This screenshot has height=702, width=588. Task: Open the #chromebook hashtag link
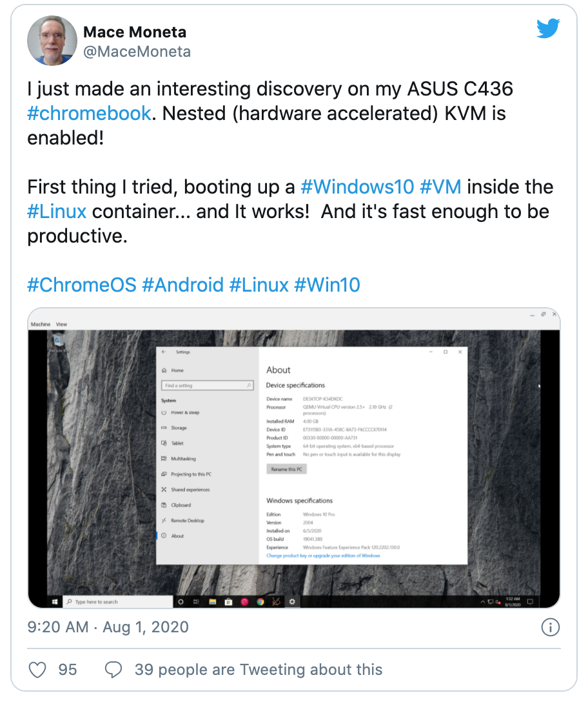[88, 113]
